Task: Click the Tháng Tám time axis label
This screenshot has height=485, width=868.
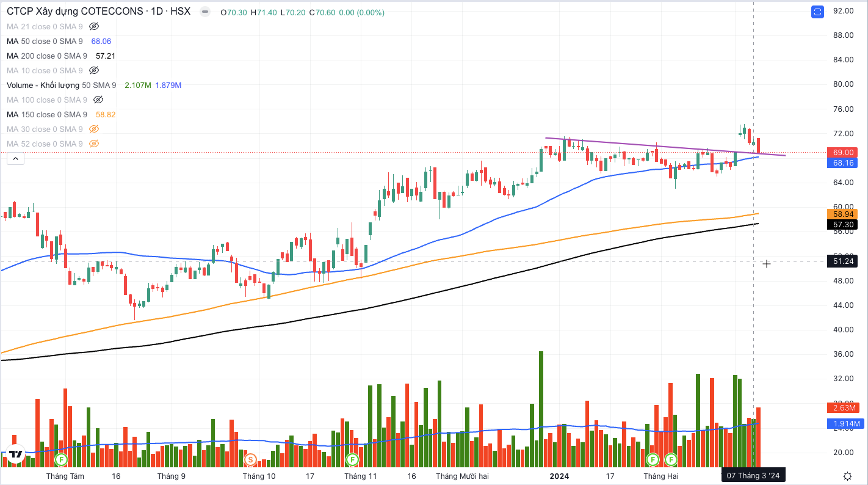Action: pos(65,476)
